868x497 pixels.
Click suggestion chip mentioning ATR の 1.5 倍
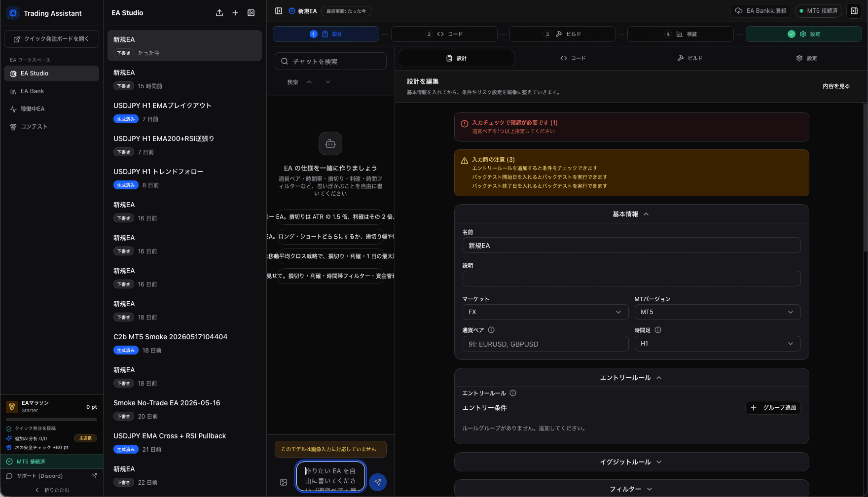pyautogui.click(x=330, y=217)
